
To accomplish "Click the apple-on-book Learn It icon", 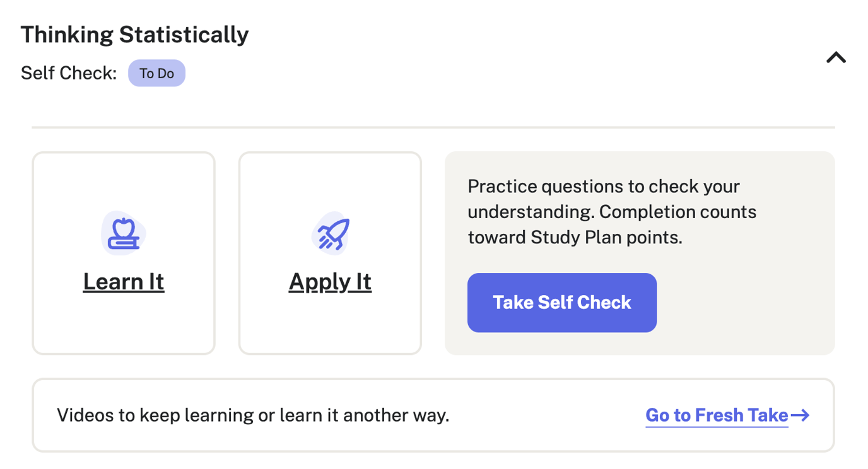I will 124,233.
